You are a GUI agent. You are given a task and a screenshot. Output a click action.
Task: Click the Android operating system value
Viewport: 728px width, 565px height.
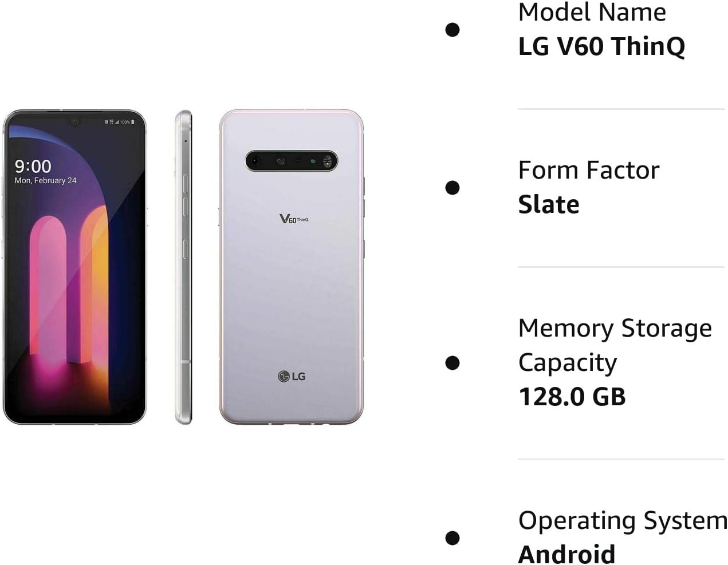click(x=566, y=554)
